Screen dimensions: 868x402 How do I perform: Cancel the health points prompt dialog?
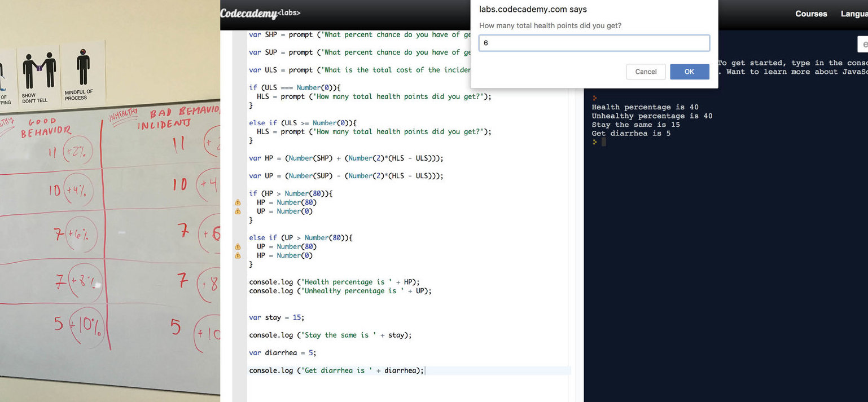[646, 72]
